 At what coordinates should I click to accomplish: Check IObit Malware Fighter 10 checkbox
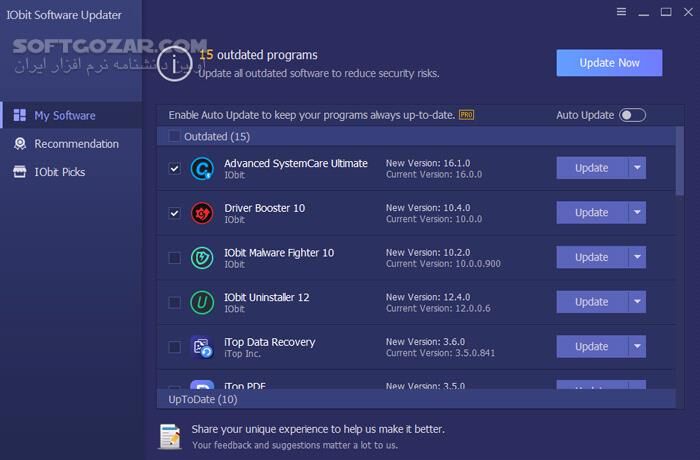pyautogui.click(x=175, y=258)
